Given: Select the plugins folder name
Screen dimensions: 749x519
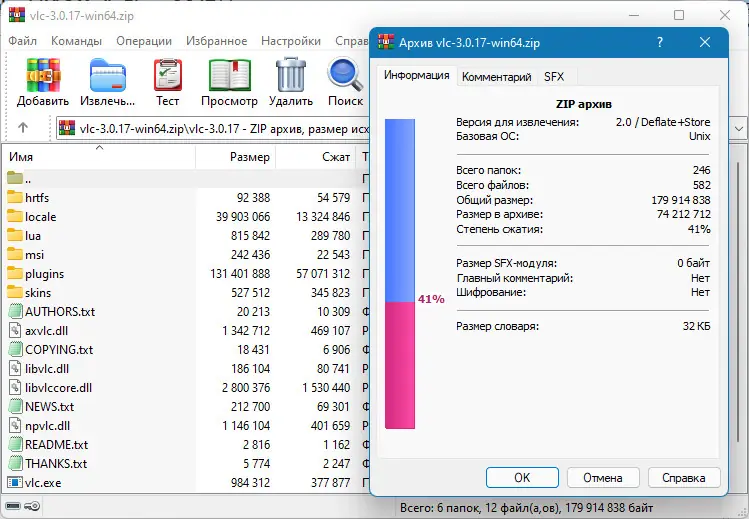Looking at the screenshot, I should tap(44, 274).
